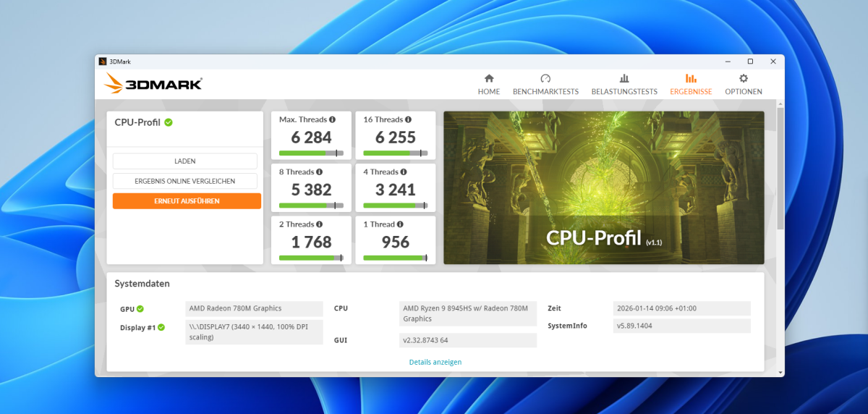
Task: Click the vertical scrollbar of the results page
Action: click(780, 168)
